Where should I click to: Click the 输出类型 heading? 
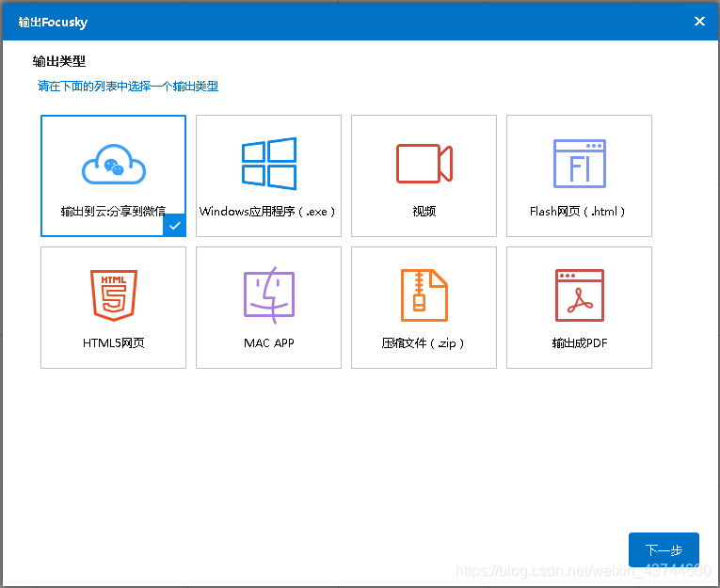tap(58, 61)
